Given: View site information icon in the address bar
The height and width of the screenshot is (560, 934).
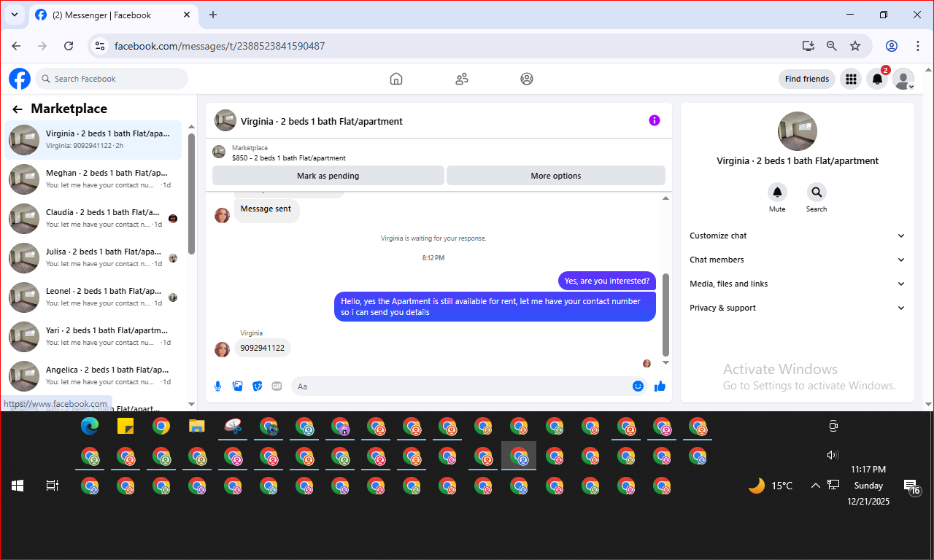Looking at the screenshot, I should point(101,46).
